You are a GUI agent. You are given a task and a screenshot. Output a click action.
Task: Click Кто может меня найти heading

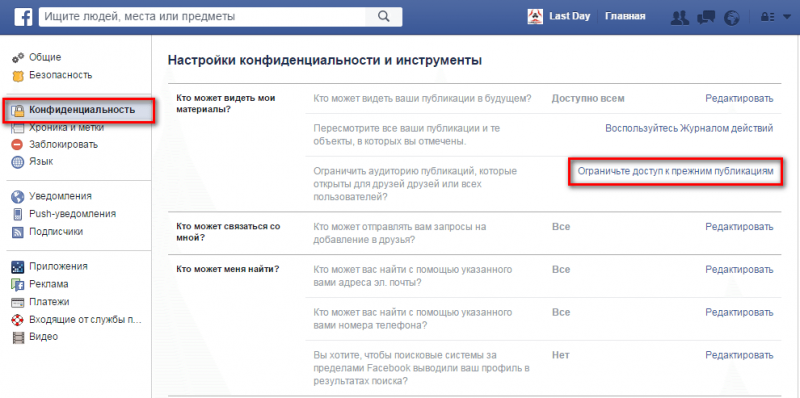tap(228, 269)
